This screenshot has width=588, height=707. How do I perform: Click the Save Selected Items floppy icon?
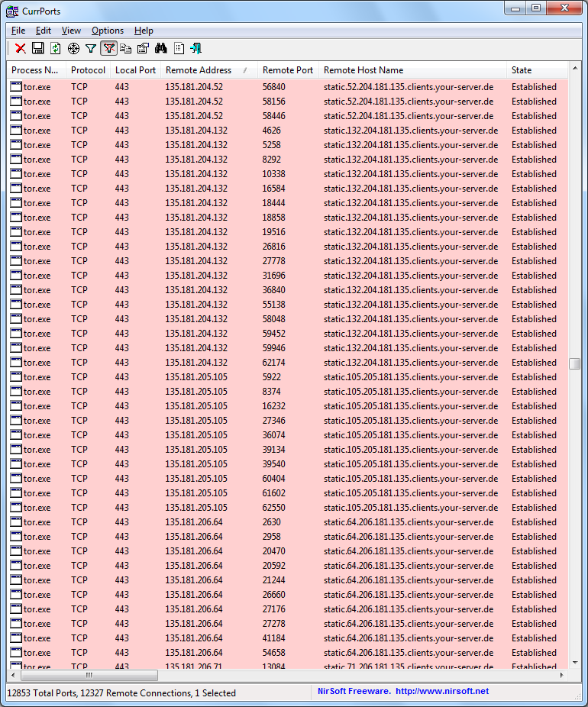[38, 48]
